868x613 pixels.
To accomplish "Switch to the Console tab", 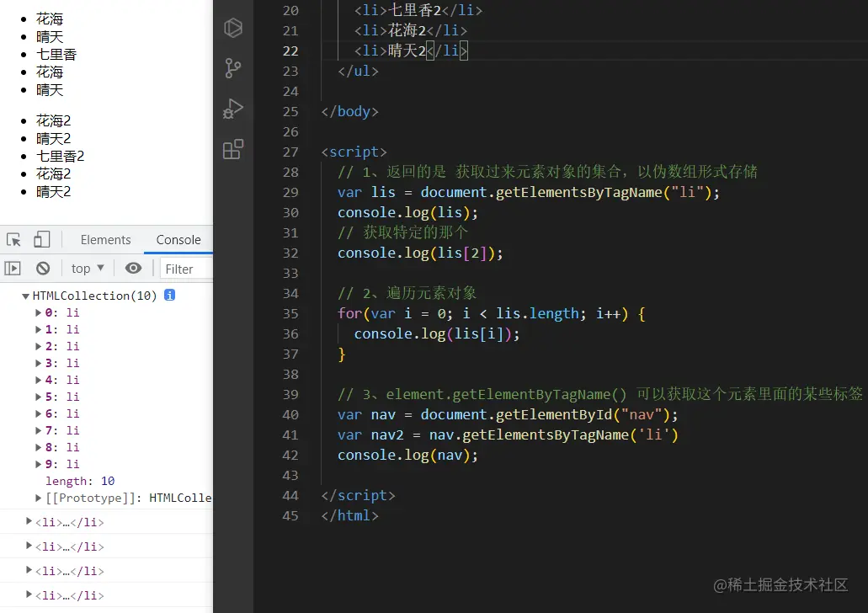I will (x=178, y=240).
